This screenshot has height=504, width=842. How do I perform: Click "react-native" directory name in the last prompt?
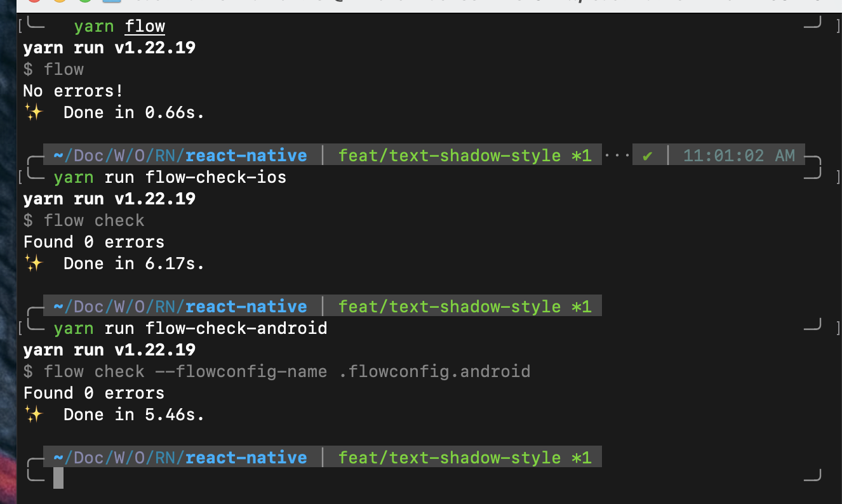[x=246, y=458]
